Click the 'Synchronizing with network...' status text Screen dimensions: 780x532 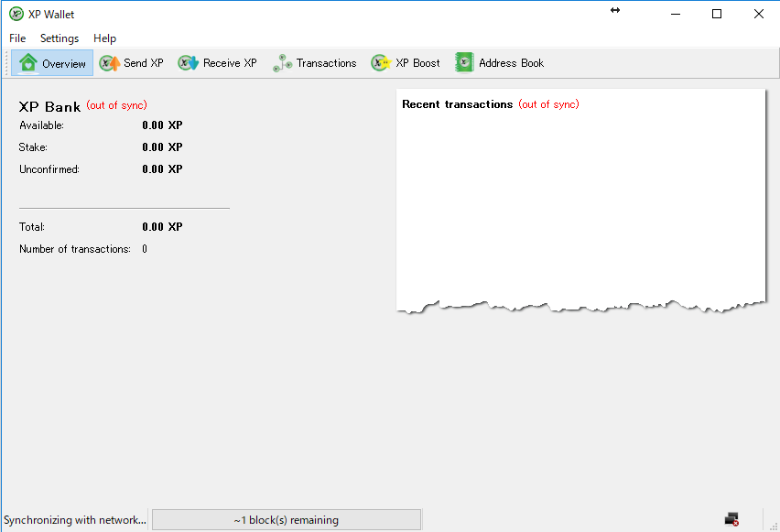(75, 520)
